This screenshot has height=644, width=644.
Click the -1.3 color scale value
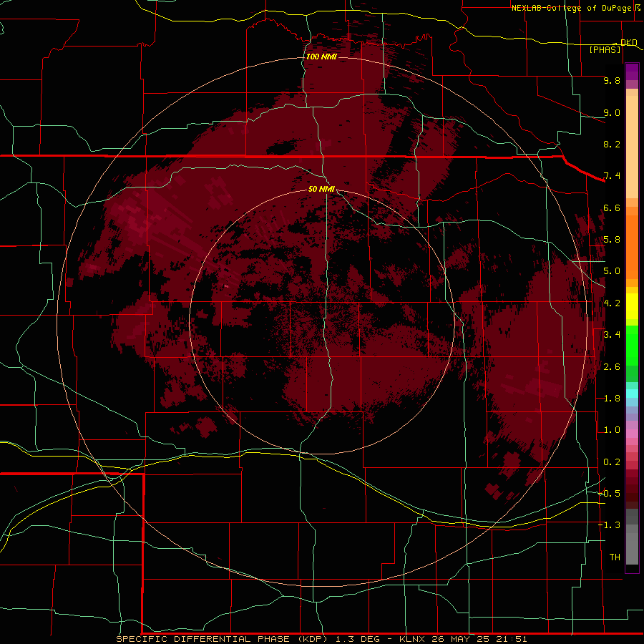click(610, 525)
